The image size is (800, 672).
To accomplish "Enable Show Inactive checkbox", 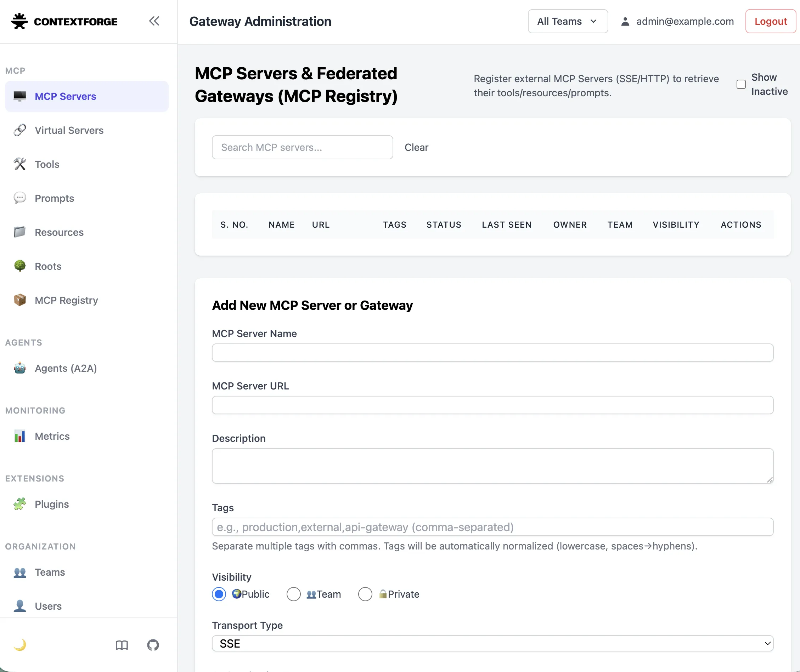I will coord(741,84).
